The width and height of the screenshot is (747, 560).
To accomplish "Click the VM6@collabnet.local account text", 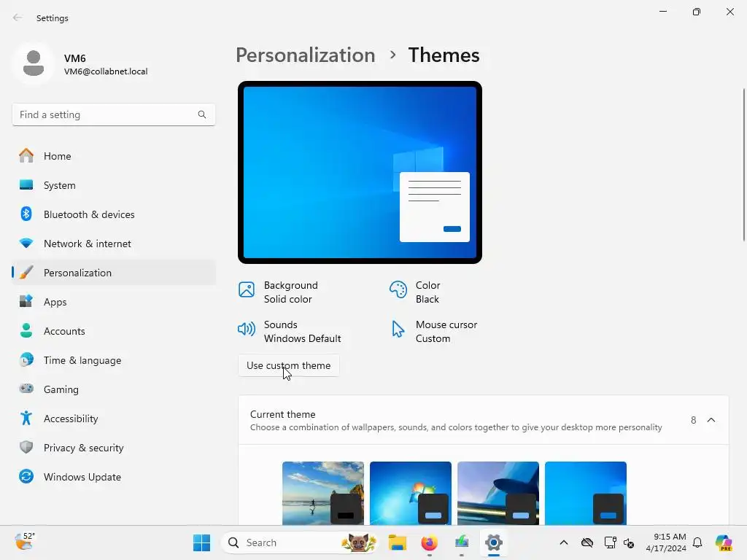I will [106, 71].
